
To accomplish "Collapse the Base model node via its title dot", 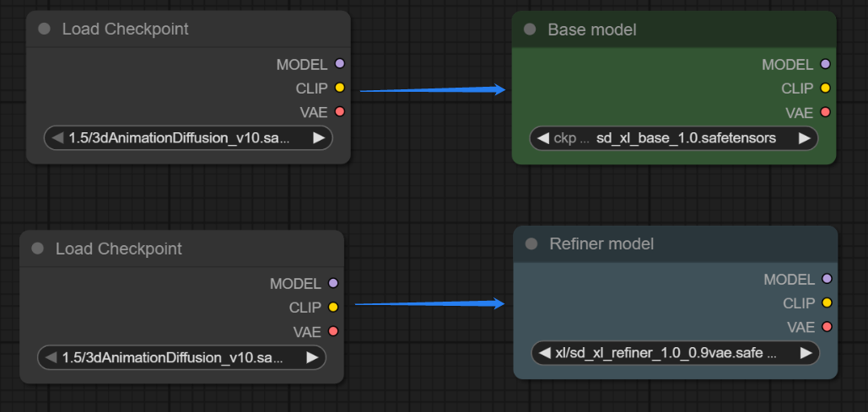I will click(x=530, y=29).
